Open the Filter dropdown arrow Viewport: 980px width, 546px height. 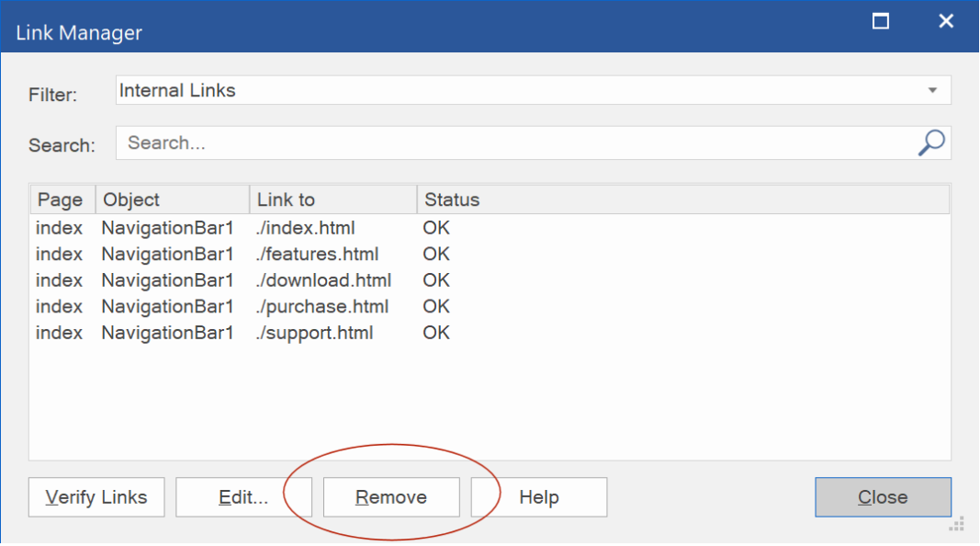[x=932, y=91]
